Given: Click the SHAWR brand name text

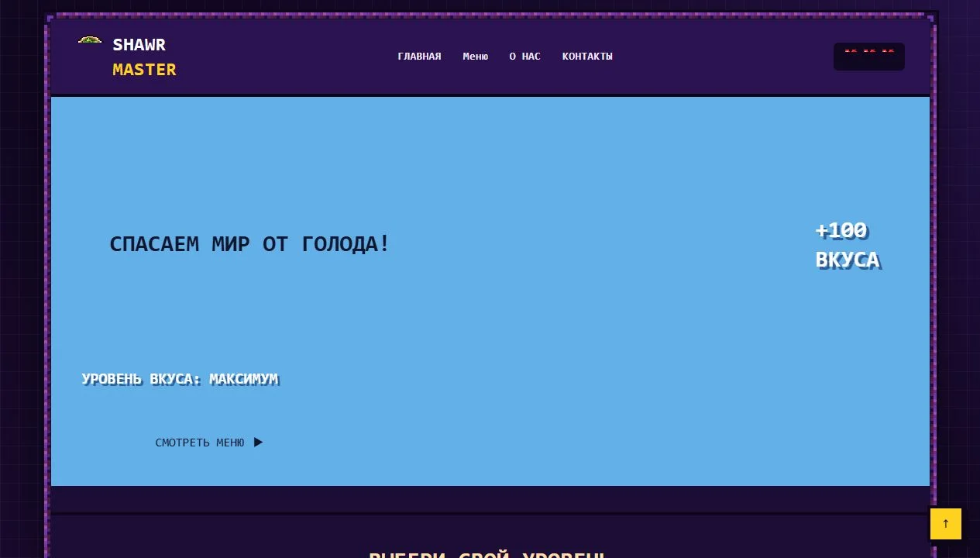Looking at the screenshot, I should tap(139, 45).
